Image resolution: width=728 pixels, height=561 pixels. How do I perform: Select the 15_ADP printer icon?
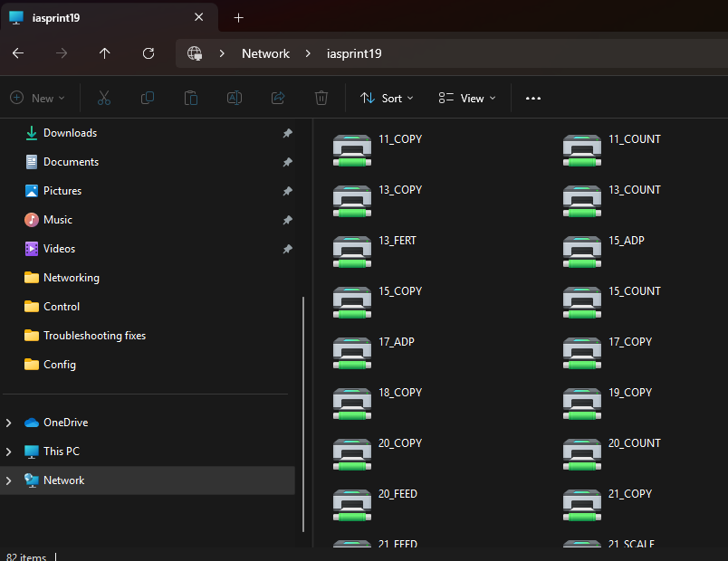tap(581, 252)
